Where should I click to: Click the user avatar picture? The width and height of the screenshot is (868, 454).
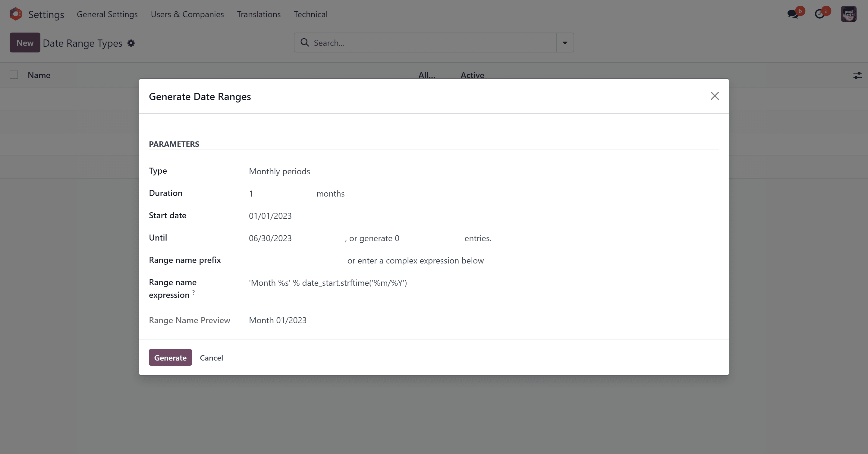coord(848,14)
